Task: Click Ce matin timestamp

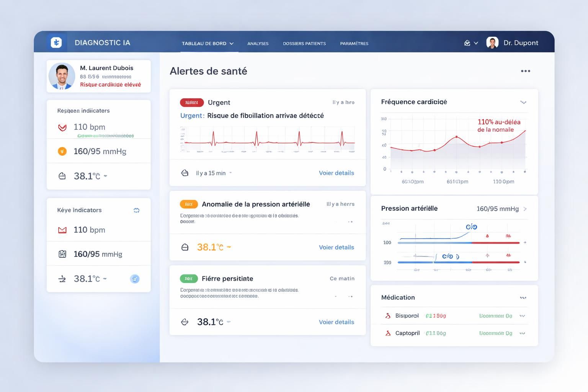Action: tap(342, 278)
